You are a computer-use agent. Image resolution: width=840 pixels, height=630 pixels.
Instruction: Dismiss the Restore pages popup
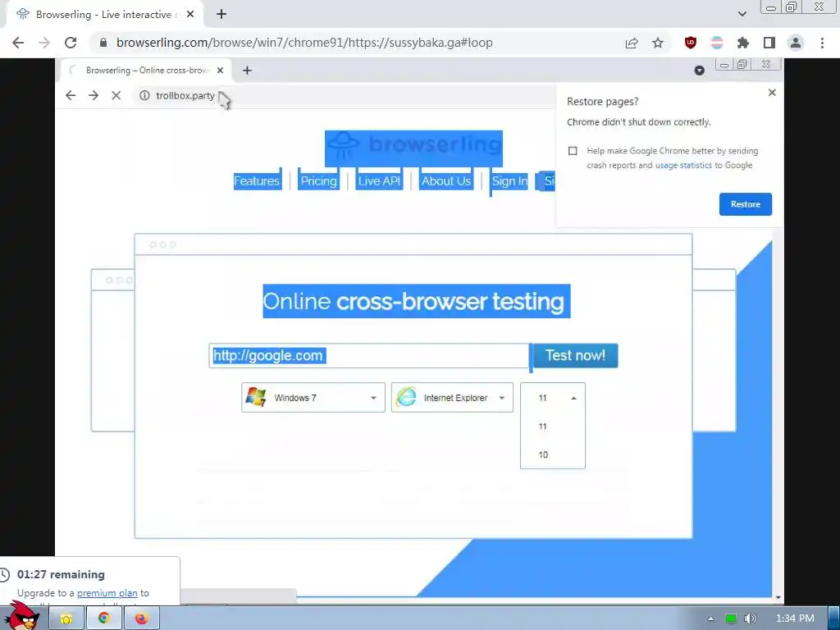(x=772, y=93)
